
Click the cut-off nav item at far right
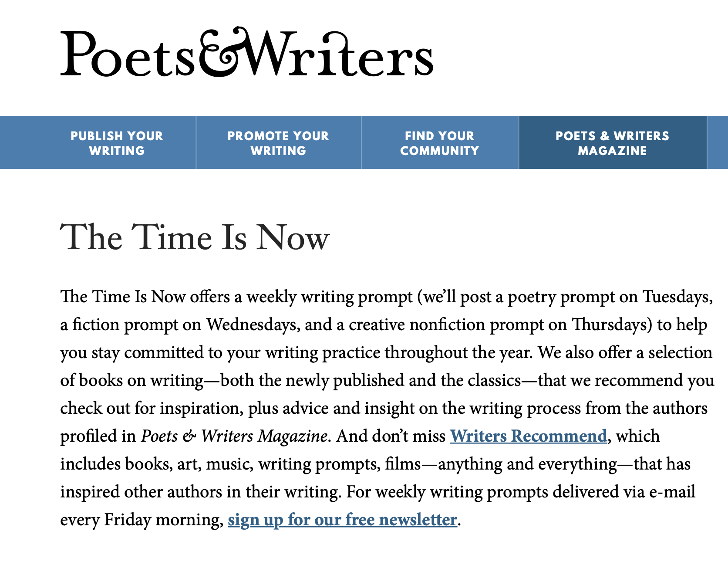(x=718, y=143)
